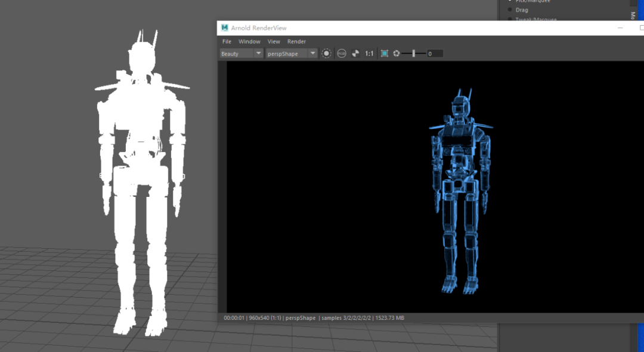644x352 pixels.
Task: Click the exposure value input field
Action: 434,54
